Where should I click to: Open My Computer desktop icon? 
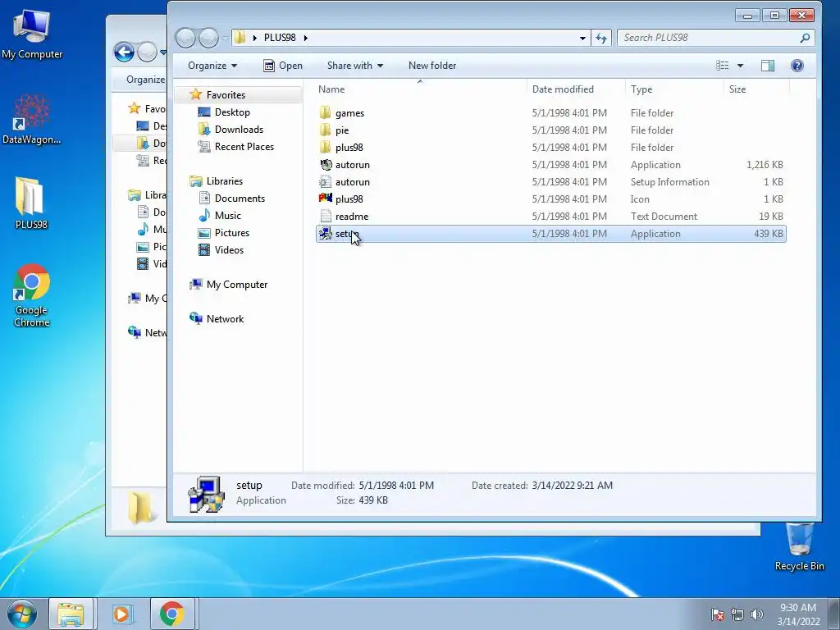[x=32, y=33]
